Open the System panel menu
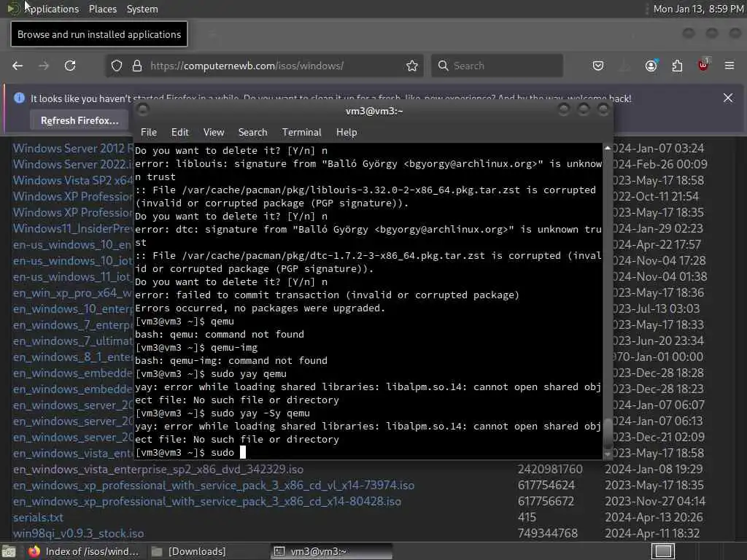Image resolution: width=747 pixels, height=560 pixels. coord(142,9)
